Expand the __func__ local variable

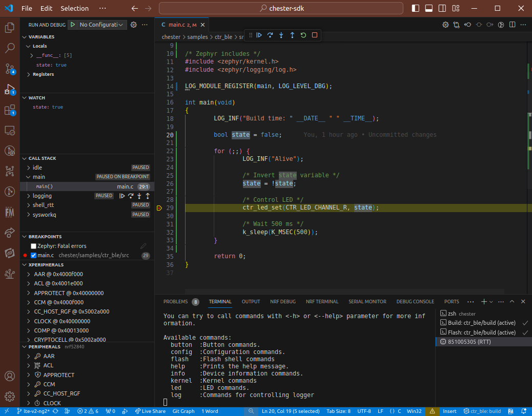(x=32, y=55)
